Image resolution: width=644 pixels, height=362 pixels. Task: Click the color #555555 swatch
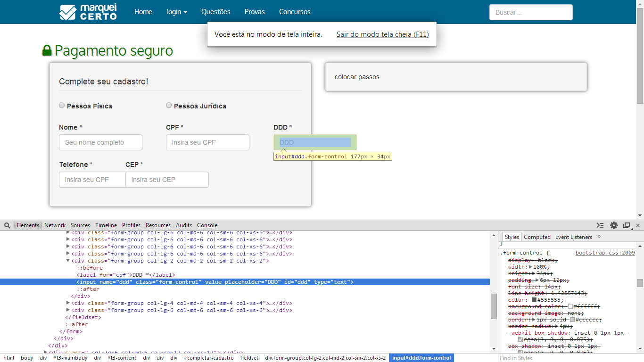point(534,300)
